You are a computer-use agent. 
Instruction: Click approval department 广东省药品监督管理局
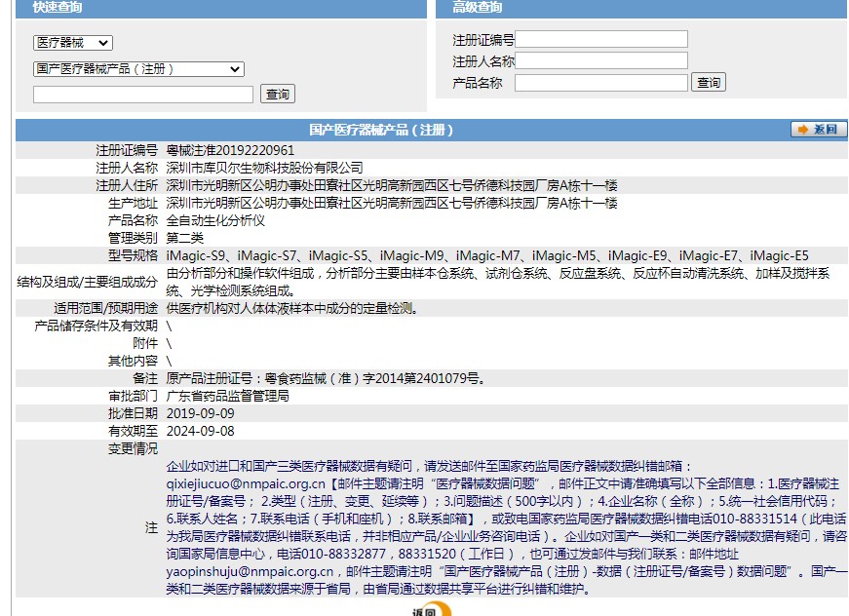[x=227, y=397]
